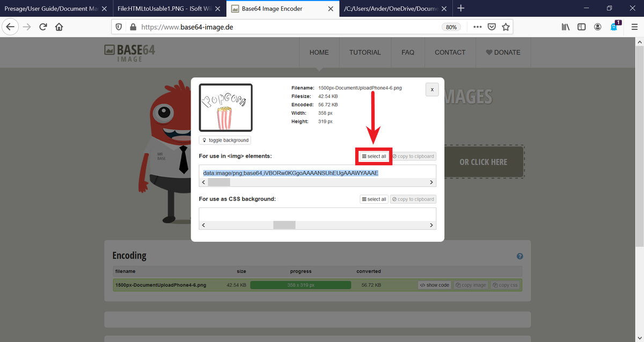Go to the CONTACT page

pos(450,53)
